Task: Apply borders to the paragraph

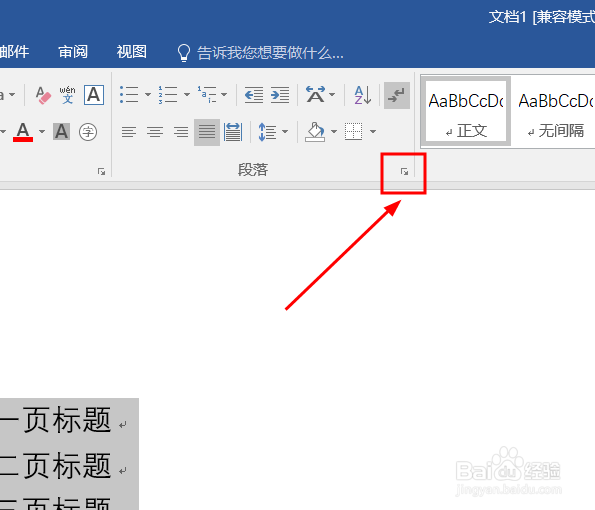Action: point(354,131)
